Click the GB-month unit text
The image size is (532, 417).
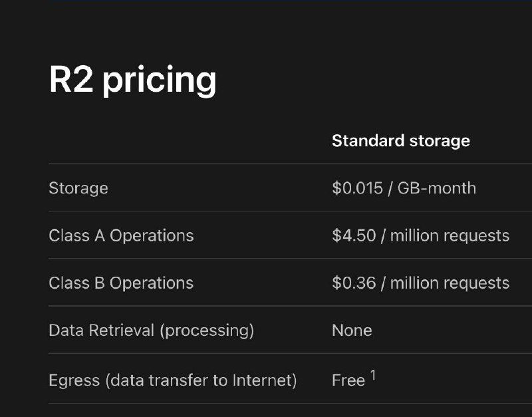point(436,188)
